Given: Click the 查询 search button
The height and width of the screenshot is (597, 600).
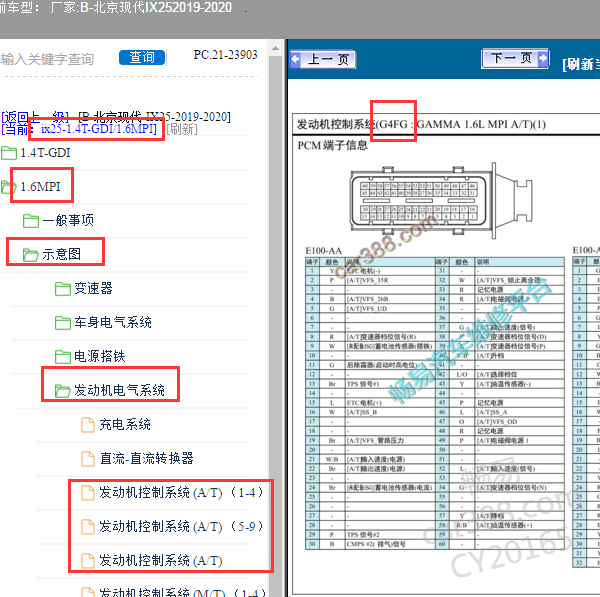Looking at the screenshot, I should point(142,57).
